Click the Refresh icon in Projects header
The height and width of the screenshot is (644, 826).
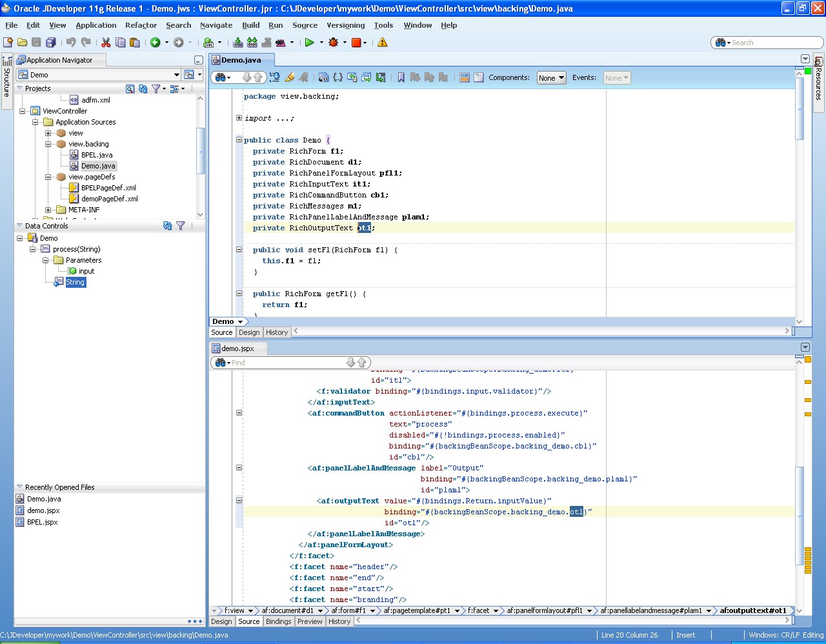coord(143,88)
